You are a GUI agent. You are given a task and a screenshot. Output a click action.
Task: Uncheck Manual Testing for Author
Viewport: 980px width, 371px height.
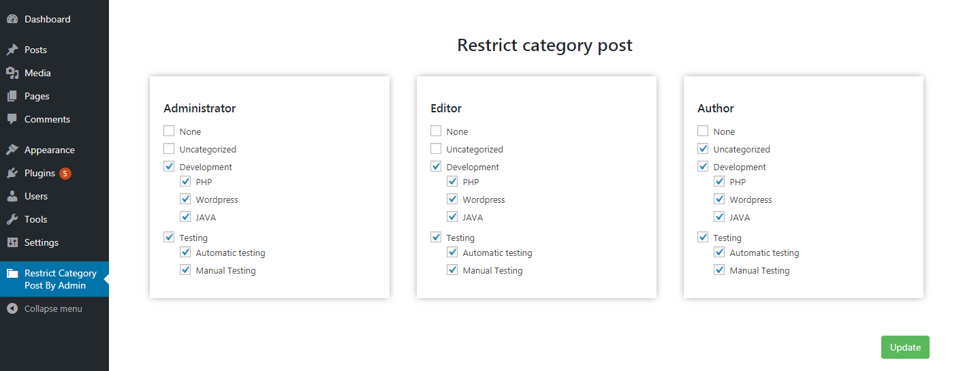(x=719, y=270)
